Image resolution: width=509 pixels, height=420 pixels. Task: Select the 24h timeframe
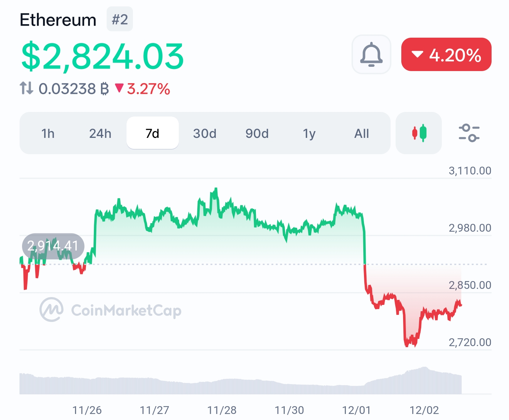100,133
